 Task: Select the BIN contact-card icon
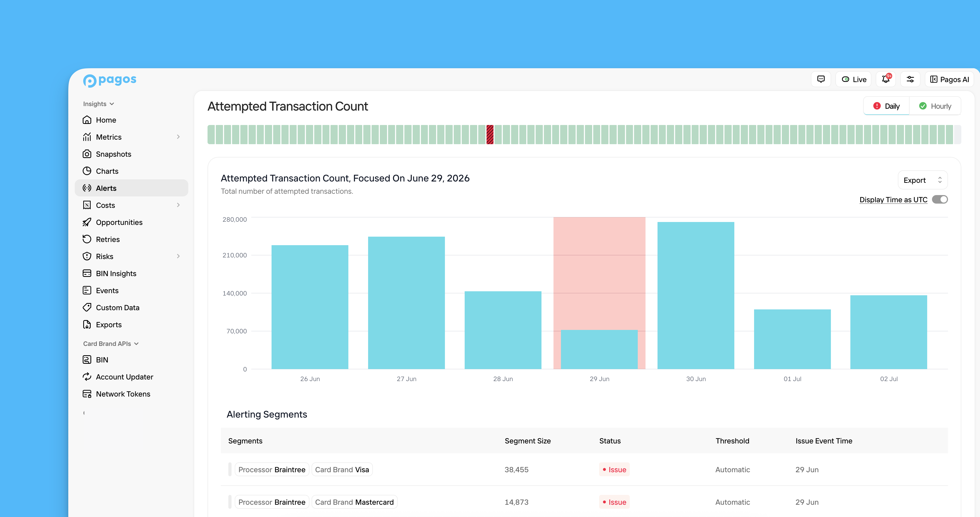87,360
